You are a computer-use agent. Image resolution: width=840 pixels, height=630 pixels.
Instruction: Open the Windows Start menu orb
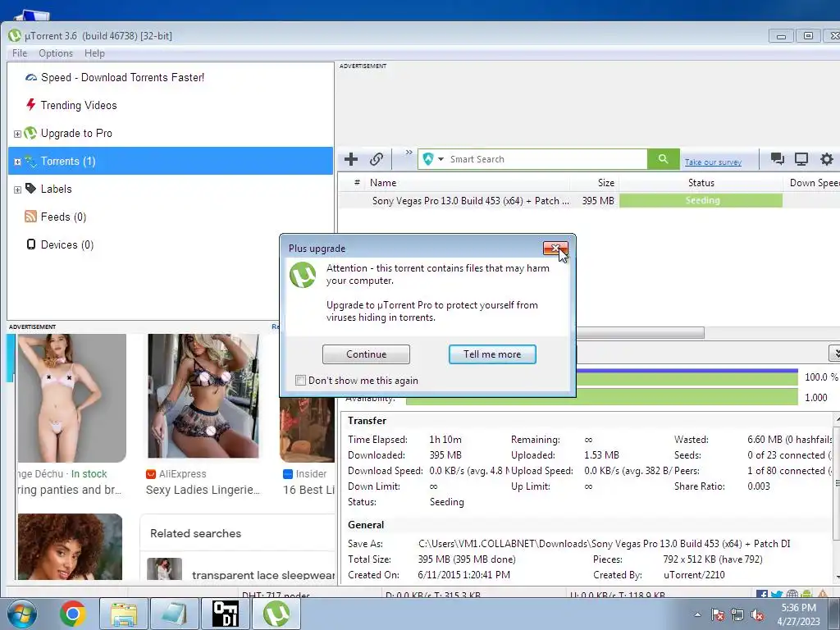tap(22, 614)
